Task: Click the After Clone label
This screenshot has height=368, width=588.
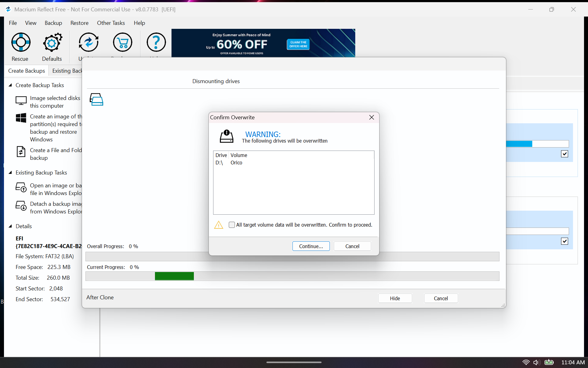Action: [100, 297]
